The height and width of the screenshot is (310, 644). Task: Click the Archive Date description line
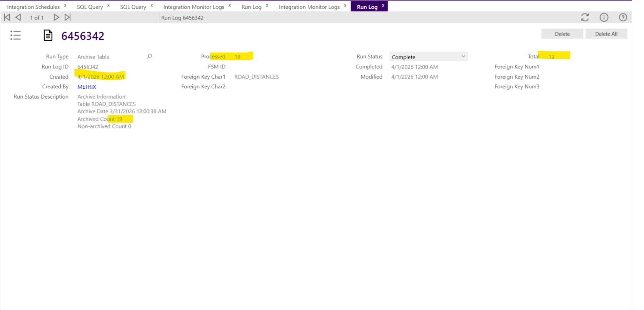click(122, 111)
